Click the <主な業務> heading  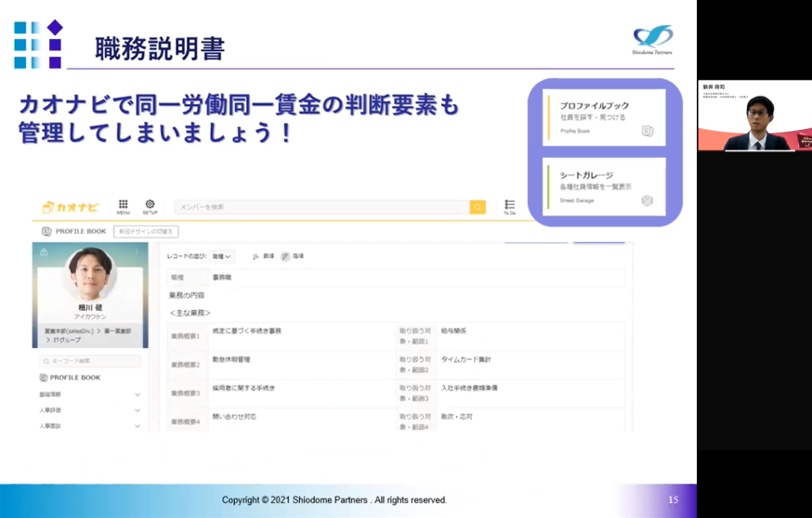(x=190, y=313)
